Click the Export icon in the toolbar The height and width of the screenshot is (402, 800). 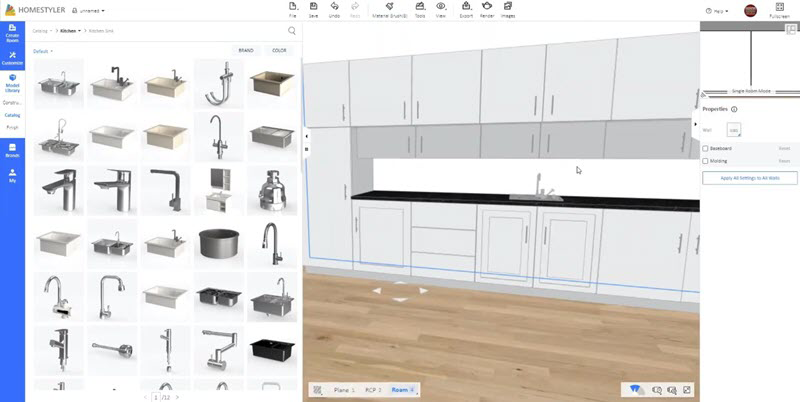466,8
